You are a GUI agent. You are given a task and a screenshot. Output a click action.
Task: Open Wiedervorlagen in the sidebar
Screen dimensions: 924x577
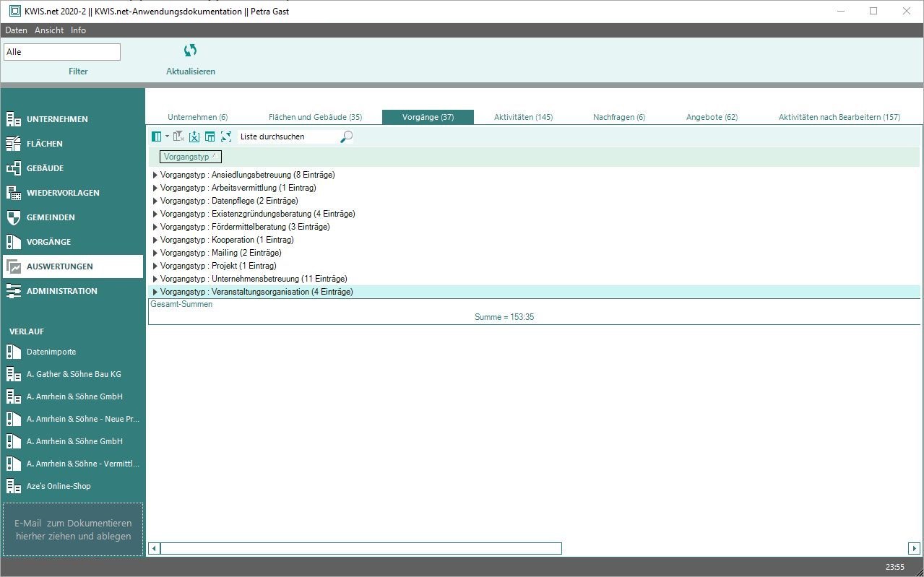[63, 193]
